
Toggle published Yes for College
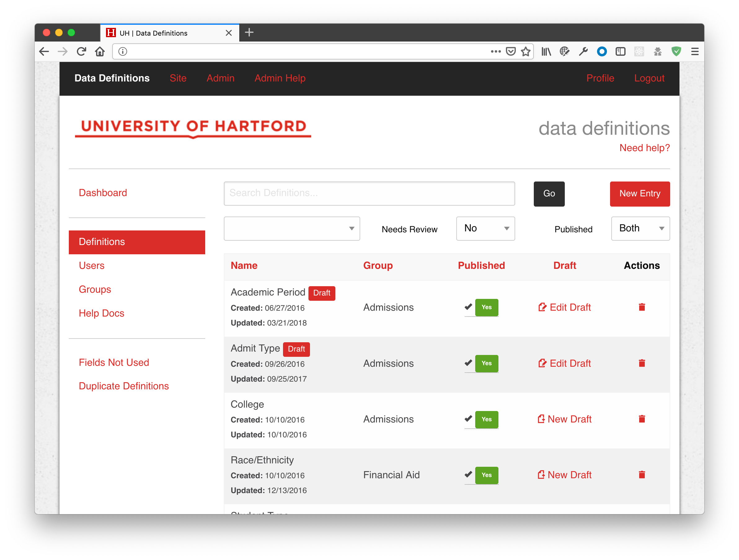click(486, 419)
